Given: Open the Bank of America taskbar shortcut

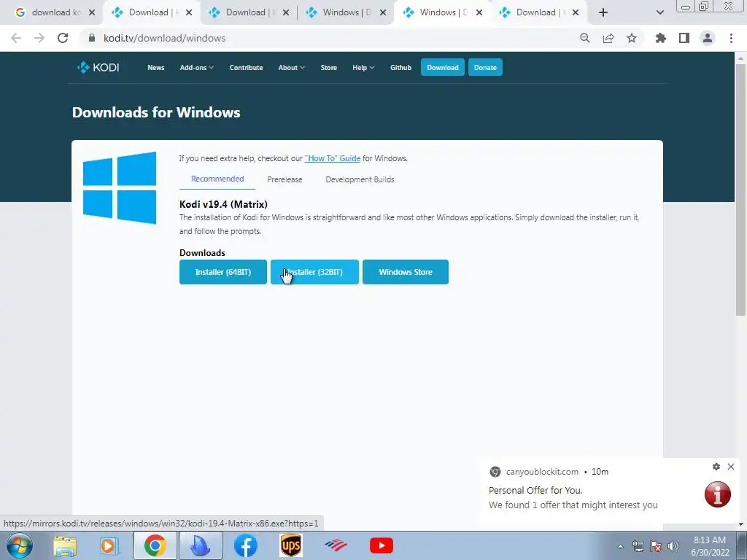Looking at the screenshot, I should coord(336,545).
